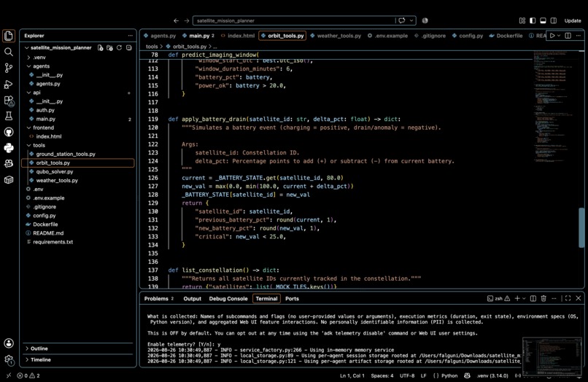Viewport: 588px width, 382px height.
Task: Open the Copilot status in the status bar
Action: 467,375
